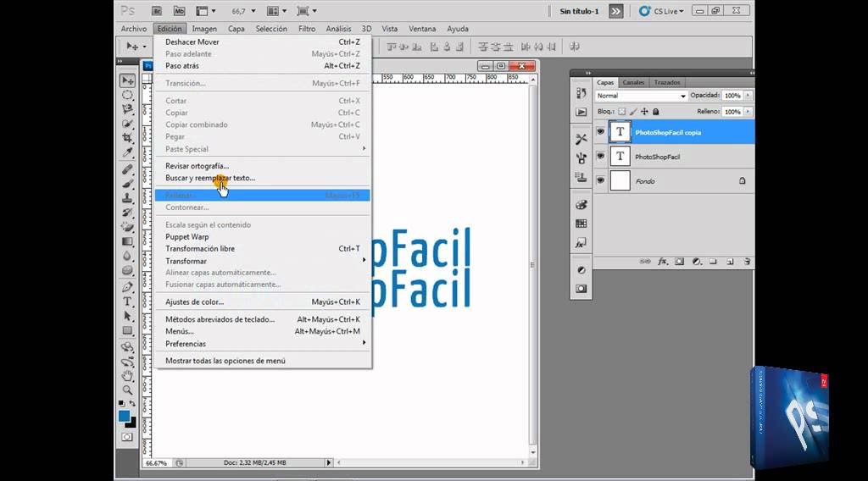The height and width of the screenshot is (481, 868).
Task: Select the Blur tool
Action: point(127,256)
